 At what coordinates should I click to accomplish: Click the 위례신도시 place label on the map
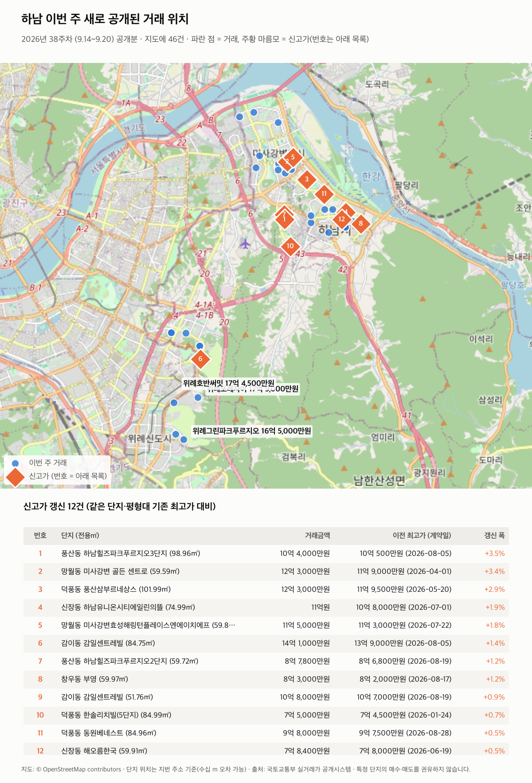tap(149, 438)
